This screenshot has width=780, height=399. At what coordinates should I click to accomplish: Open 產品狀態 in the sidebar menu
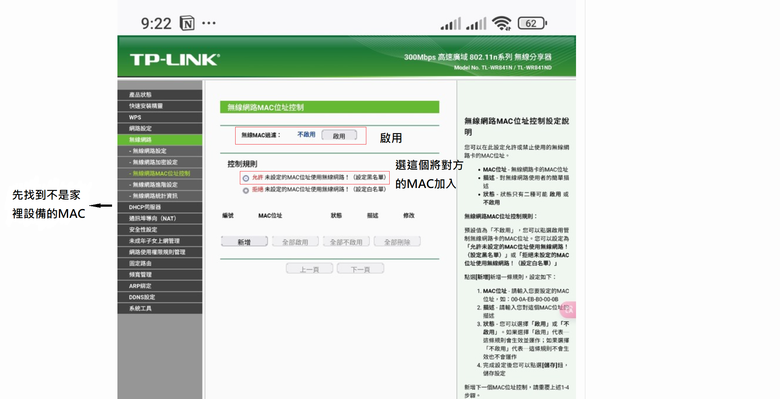tap(160, 95)
